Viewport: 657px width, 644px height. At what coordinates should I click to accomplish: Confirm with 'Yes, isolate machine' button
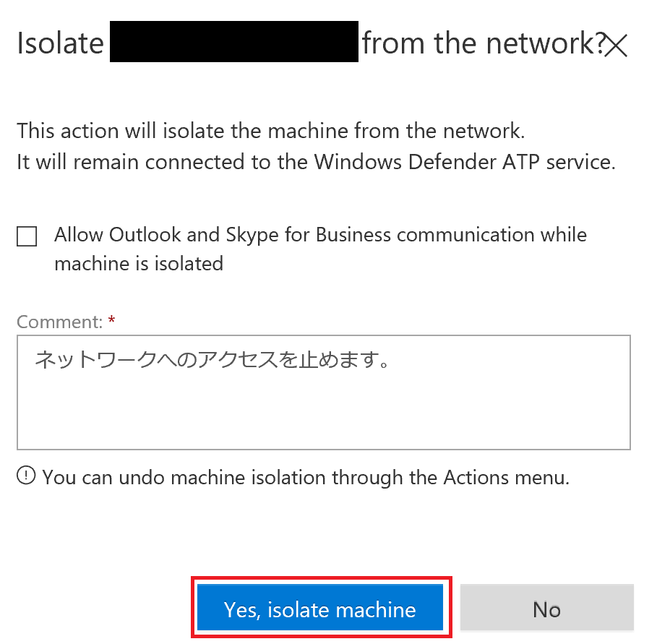[x=320, y=607]
